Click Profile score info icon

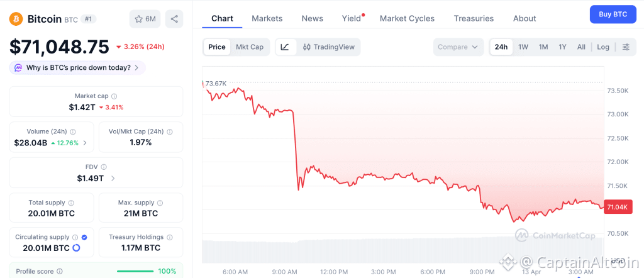[60, 272]
